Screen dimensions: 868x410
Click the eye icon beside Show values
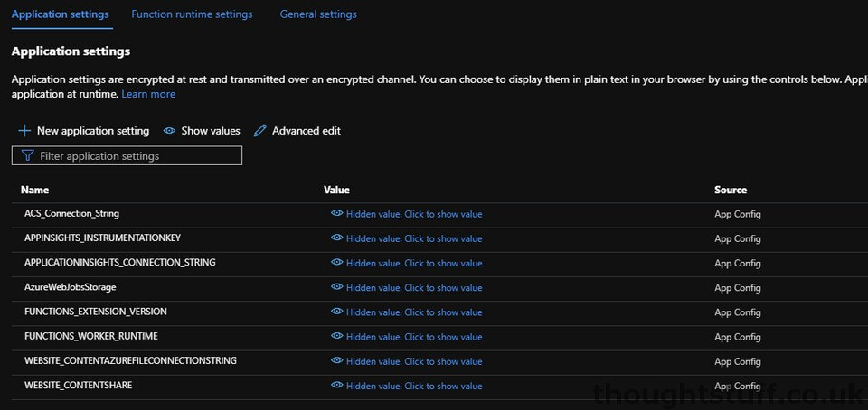click(x=169, y=131)
